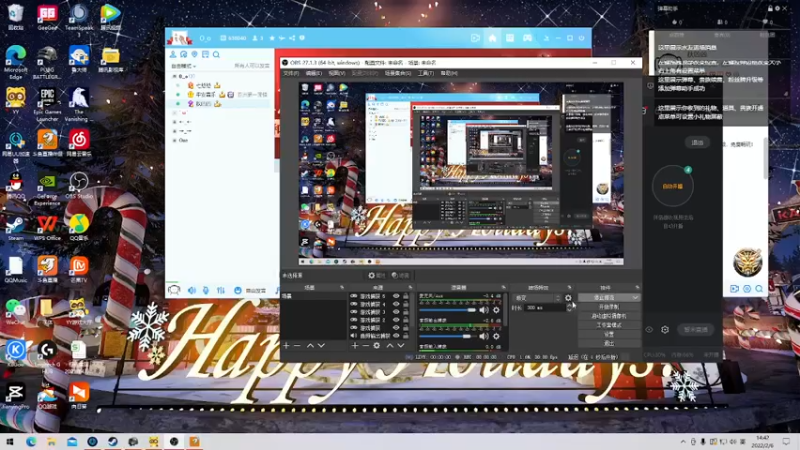Mute the 麦克风/Aux speaker icon
800x450 pixels.
484,310
